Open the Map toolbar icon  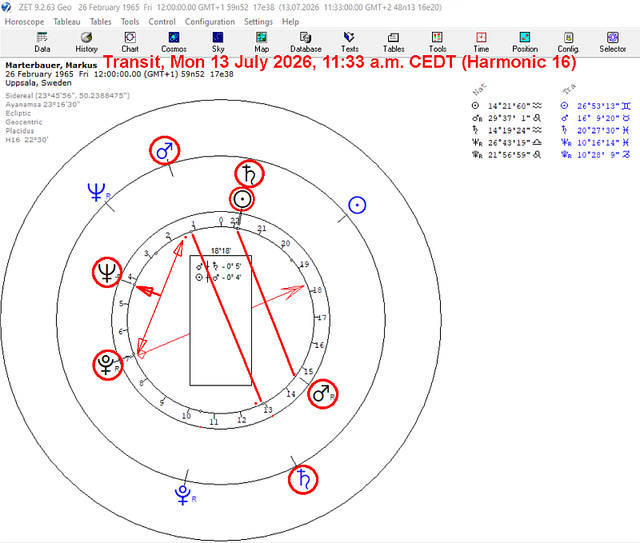tap(262, 38)
